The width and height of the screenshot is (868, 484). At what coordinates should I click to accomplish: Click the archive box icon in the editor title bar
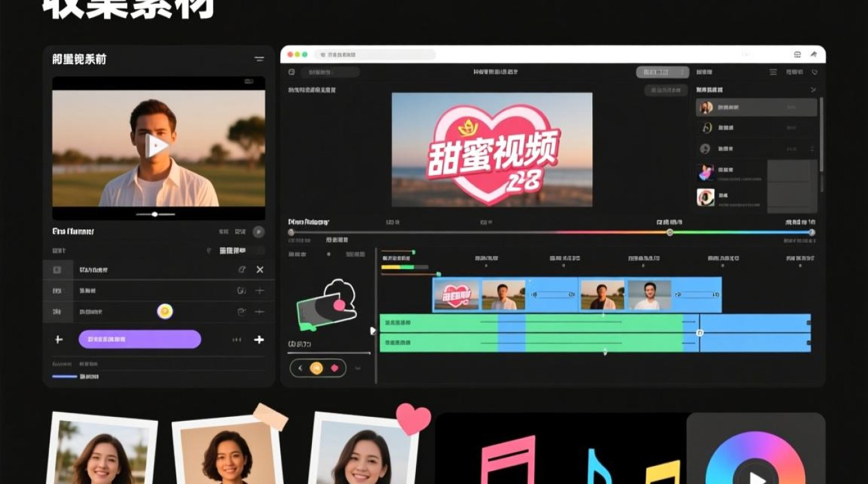797,55
